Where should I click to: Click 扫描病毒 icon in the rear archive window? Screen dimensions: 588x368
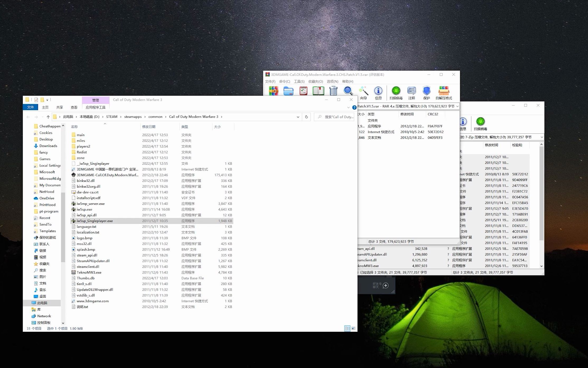(x=480, y=124)
